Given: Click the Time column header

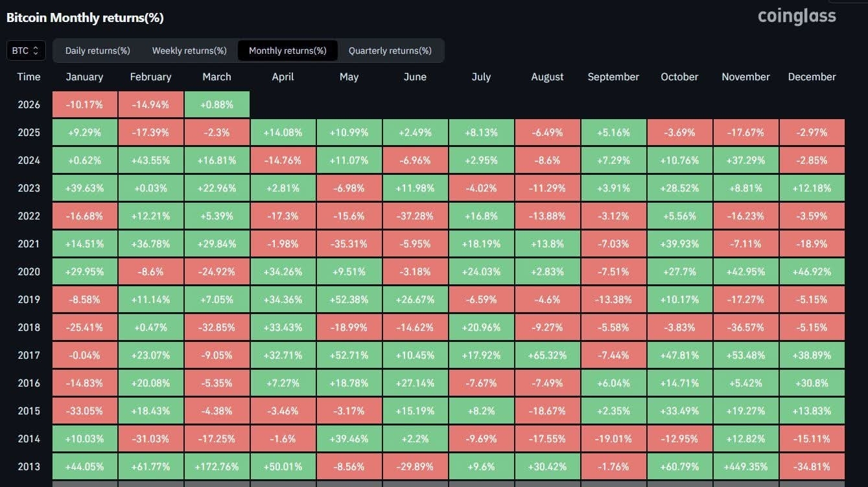Looking at the screenshot, I should pyautogui.click(x=29, y=76).
